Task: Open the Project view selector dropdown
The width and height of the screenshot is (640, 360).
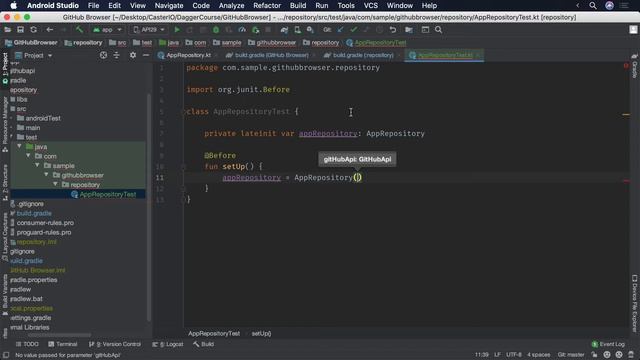Action: 33,55
